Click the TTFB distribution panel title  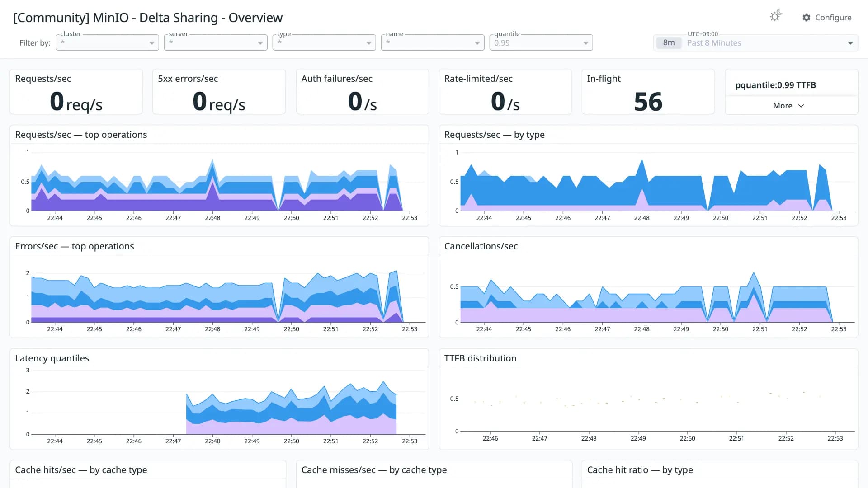click(480, 358)
